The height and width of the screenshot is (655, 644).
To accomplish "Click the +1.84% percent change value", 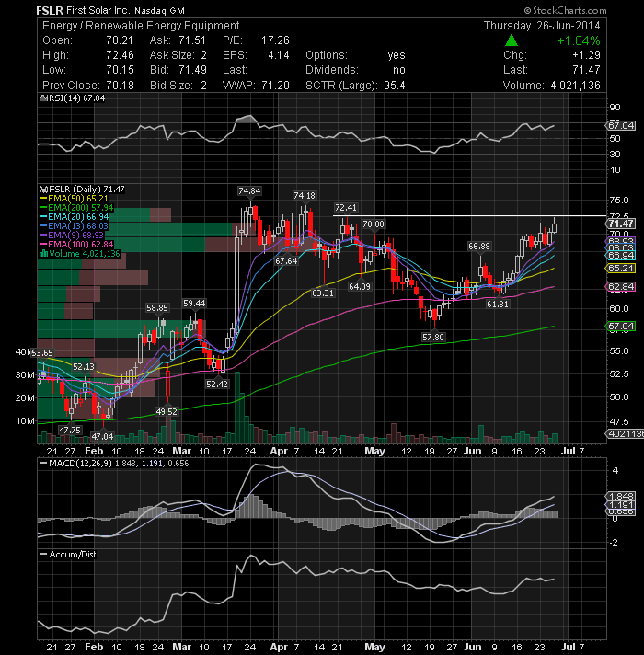I will tap(579, 40).
